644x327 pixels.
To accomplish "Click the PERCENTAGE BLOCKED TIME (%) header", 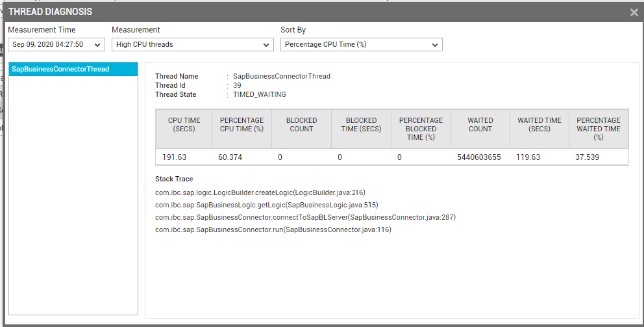I will tap(421, 129).
